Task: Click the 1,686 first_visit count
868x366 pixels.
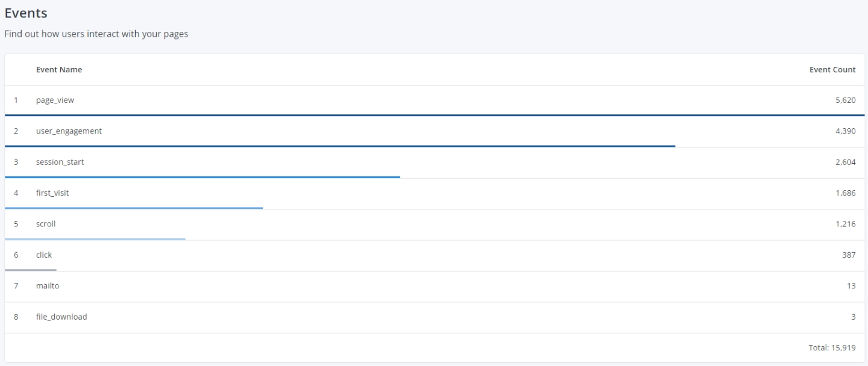Action: coord(845,193)
